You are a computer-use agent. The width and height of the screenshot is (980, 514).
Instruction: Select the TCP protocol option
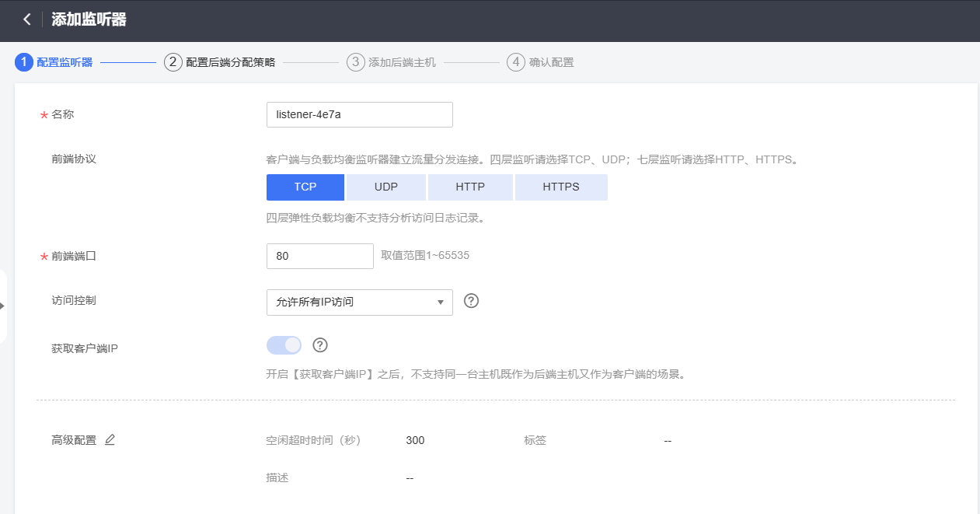305,187
